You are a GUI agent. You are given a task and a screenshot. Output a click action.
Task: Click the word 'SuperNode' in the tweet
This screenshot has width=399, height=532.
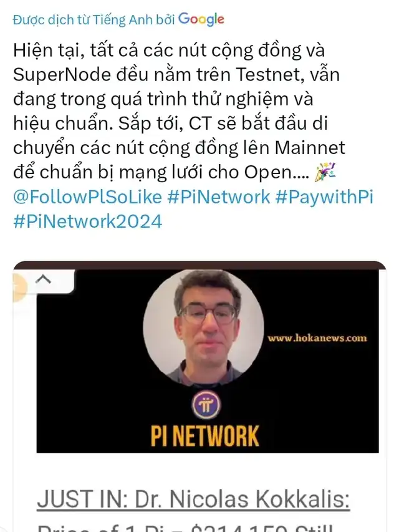[x=62, y=75]
